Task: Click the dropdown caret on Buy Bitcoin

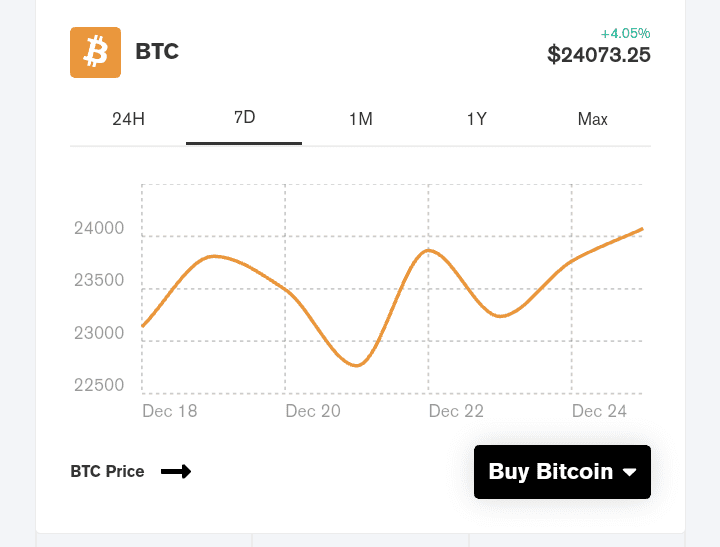Action: click(x=630, y=472)
